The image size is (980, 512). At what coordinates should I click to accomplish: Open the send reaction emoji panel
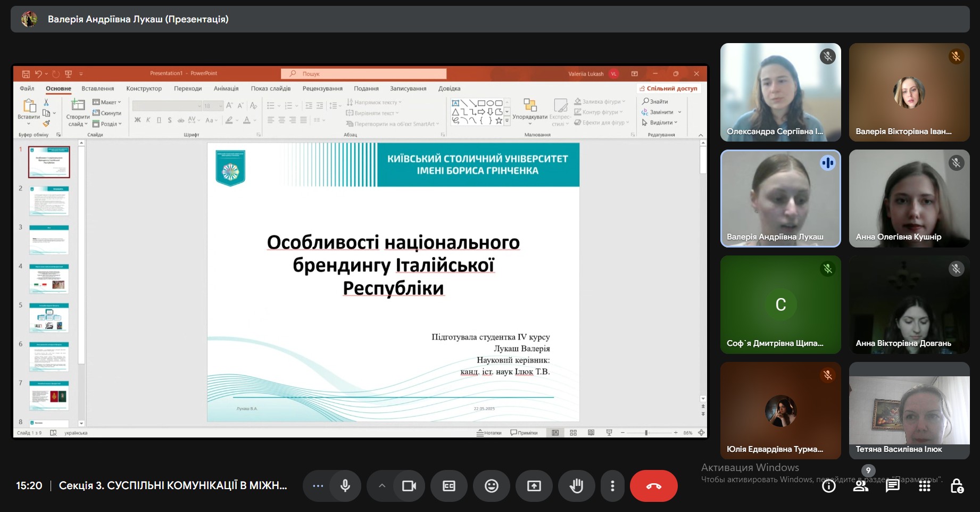pyautogui.click(x=491, y=486)
